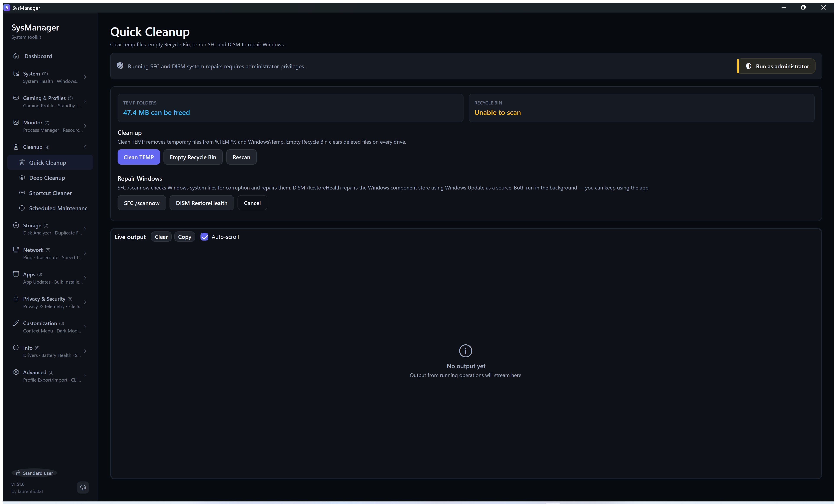Click the 'Live output' label

[130, 237]
